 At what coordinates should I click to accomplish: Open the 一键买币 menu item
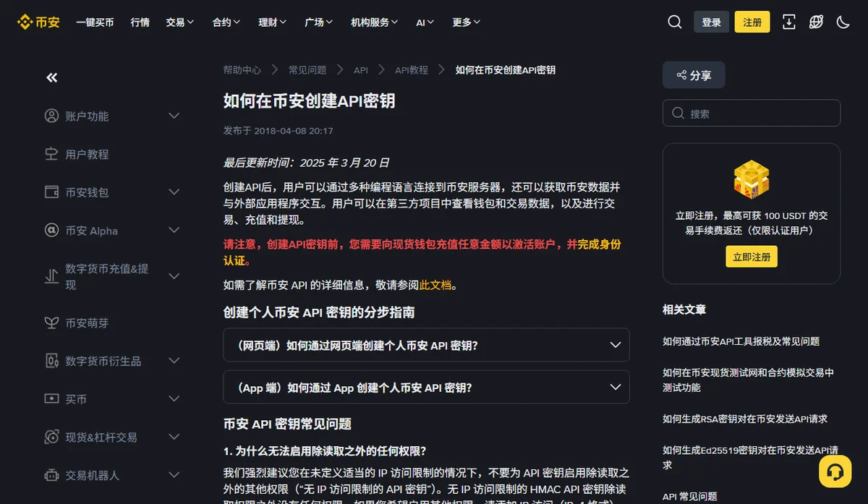(x=95, y=22)
